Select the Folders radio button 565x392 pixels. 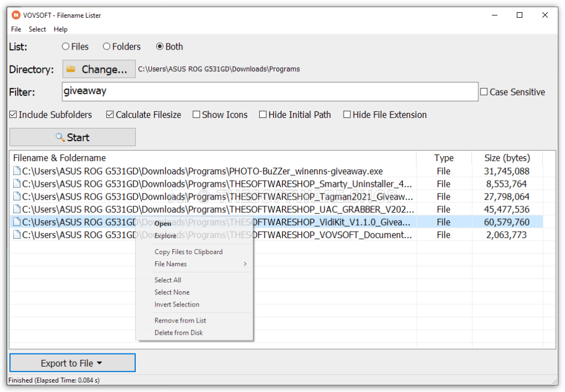point(106,46)
